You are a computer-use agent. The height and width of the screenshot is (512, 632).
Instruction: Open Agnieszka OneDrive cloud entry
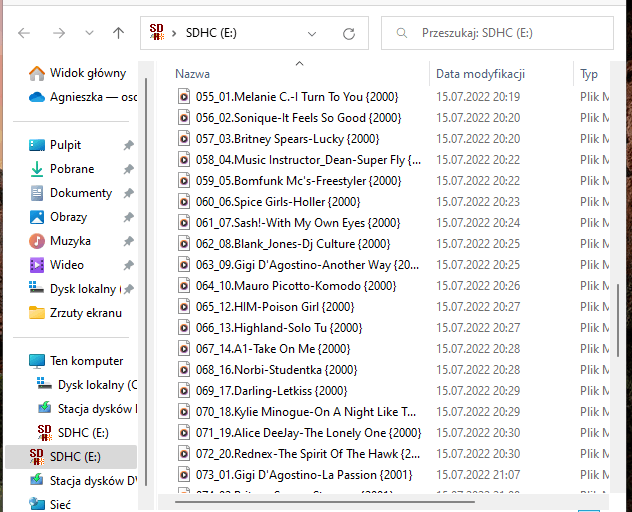pos(83,97)
